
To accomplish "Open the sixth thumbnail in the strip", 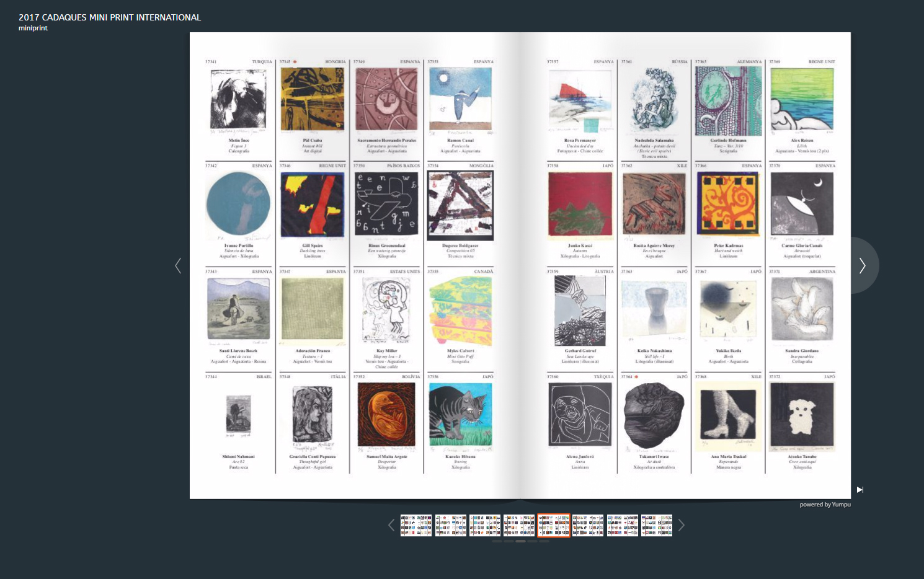I will (588, 525).
